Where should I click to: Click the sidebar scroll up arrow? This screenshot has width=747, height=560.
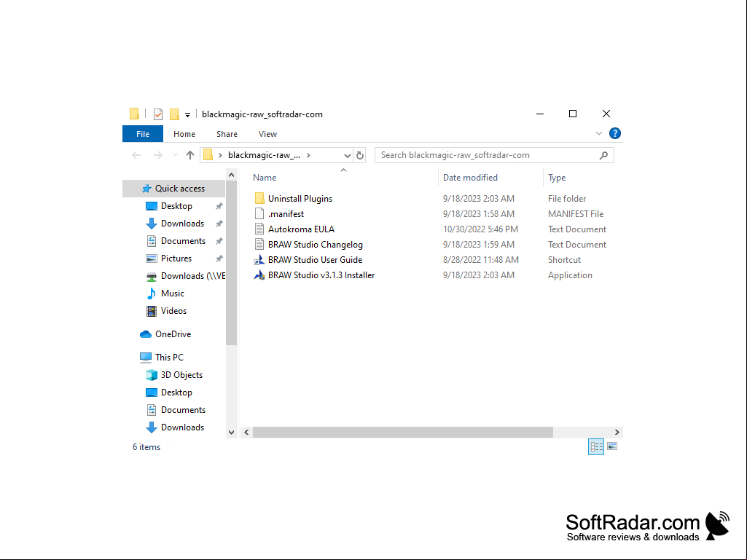click(232, 176)
